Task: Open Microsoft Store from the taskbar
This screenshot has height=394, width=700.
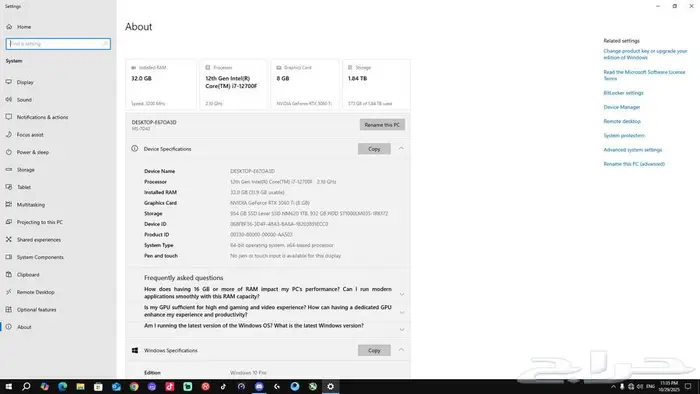Action: pos(98,386)
